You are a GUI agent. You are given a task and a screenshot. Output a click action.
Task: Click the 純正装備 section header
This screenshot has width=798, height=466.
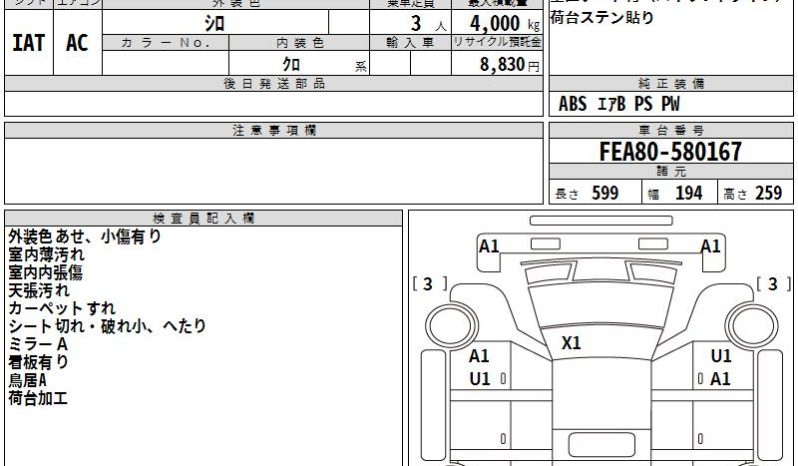pos(671,84)
